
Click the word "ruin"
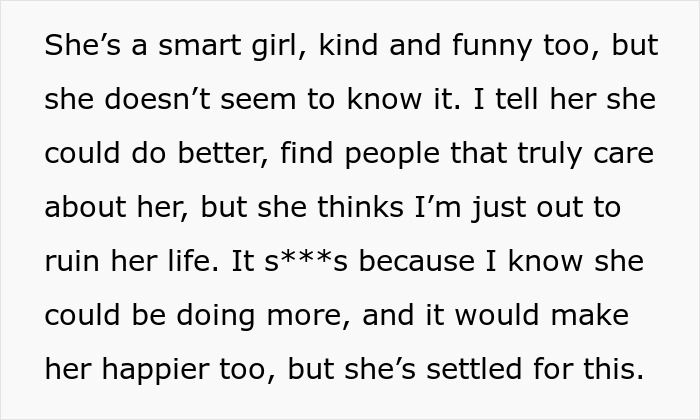72,262
